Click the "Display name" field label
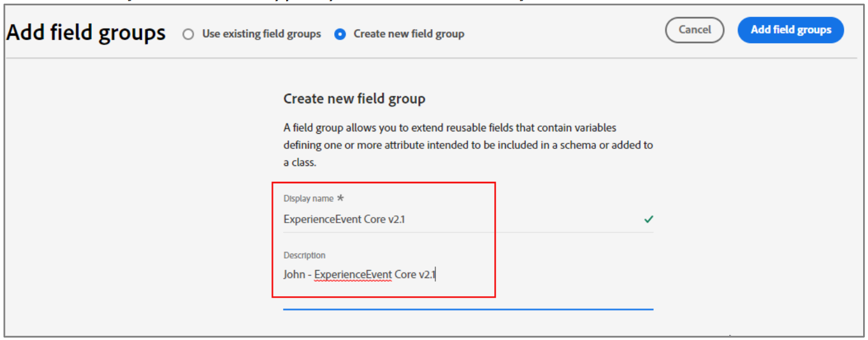This screenshot has width=868, height=340. [x=309, y=198]
